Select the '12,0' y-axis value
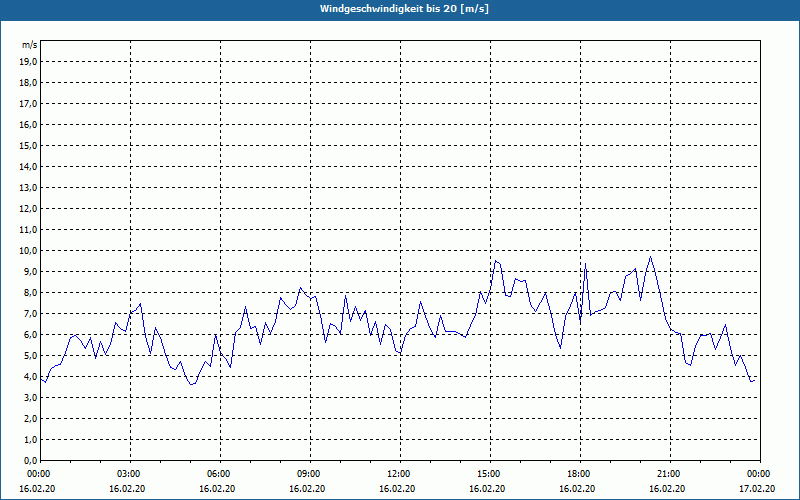This screenshot has width=800, height=500. pos(29,209)
